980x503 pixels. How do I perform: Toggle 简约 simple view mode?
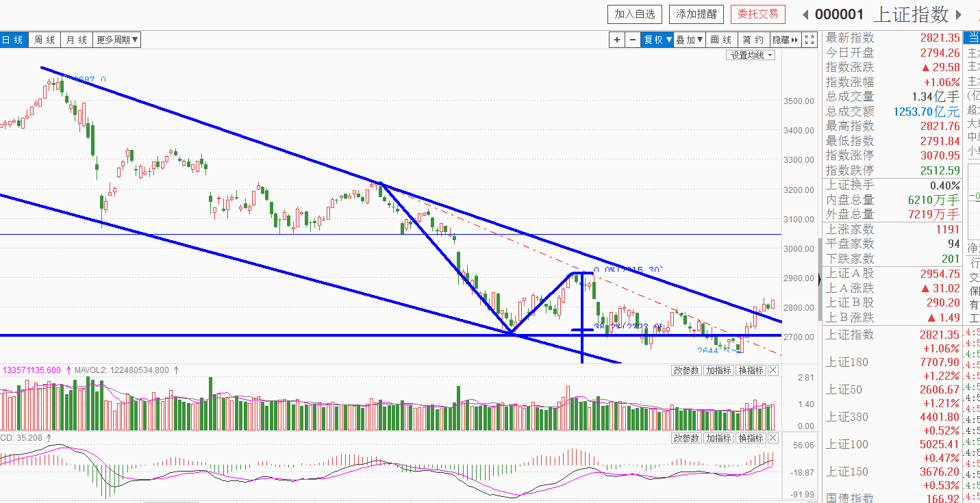coord(753,40)
